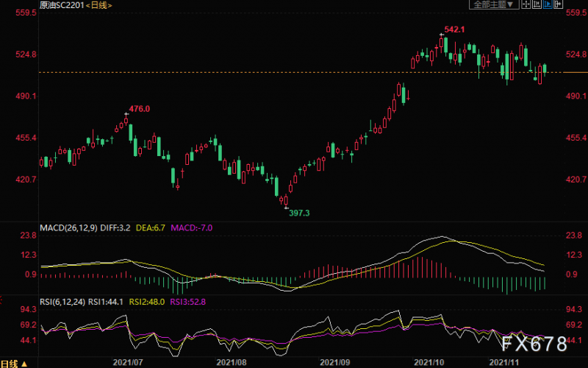
Task: Click the left axis 420.7 price label
Action: pos(26,180)
